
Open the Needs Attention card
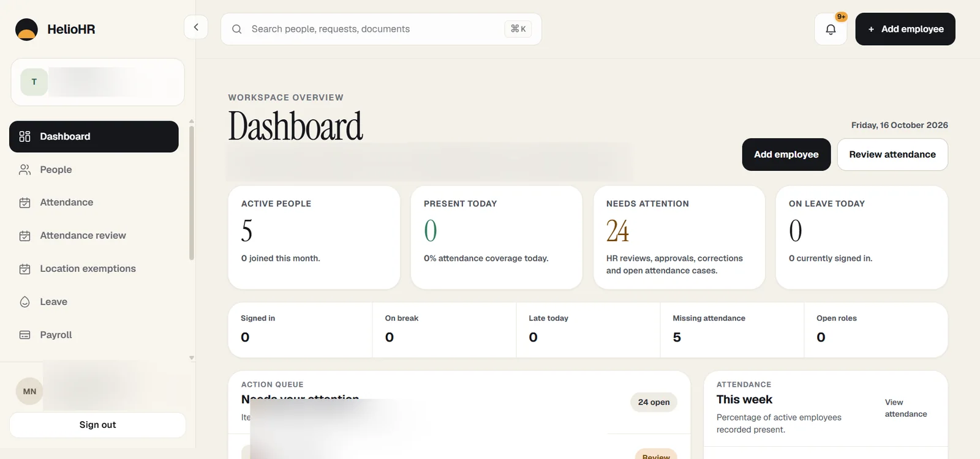tap(679, 237)
